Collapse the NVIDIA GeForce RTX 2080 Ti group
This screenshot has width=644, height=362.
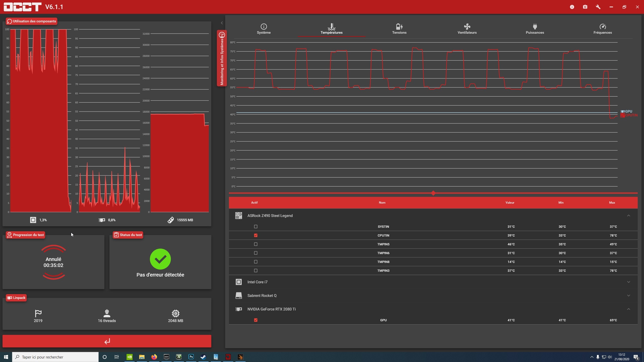coord(628,309)
